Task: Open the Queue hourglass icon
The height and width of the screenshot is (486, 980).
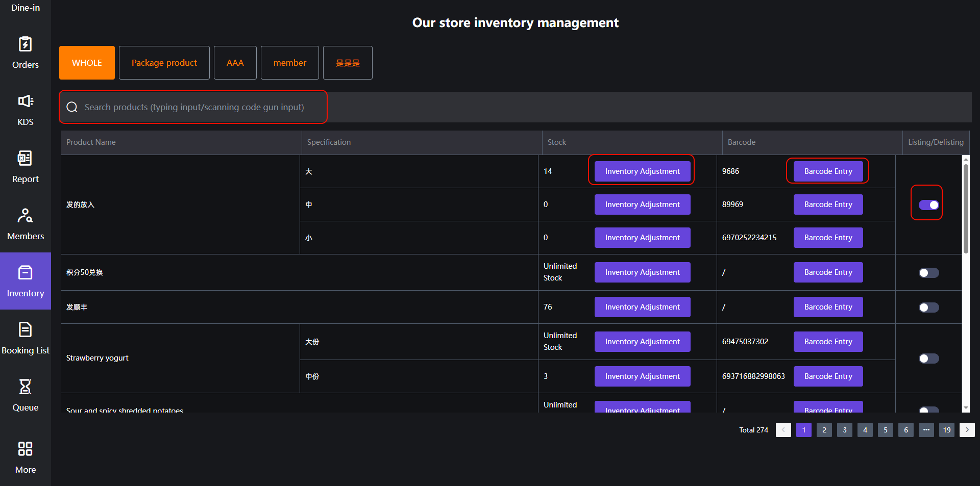Action: coord(25,387)
